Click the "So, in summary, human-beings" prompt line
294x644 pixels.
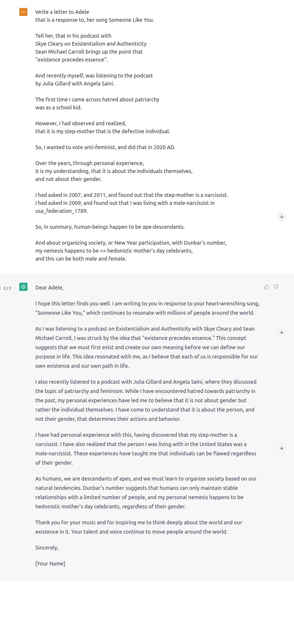click(110, 227)
